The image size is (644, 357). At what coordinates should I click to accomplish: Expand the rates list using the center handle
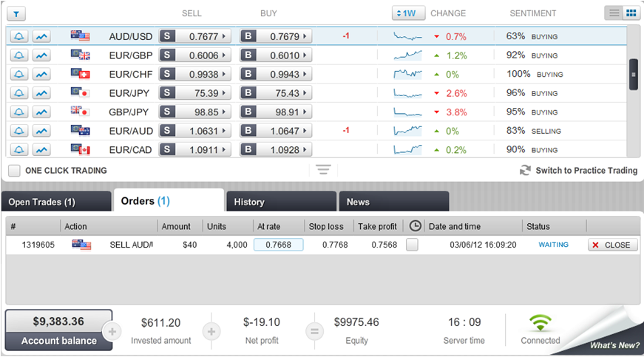[322, 170]
